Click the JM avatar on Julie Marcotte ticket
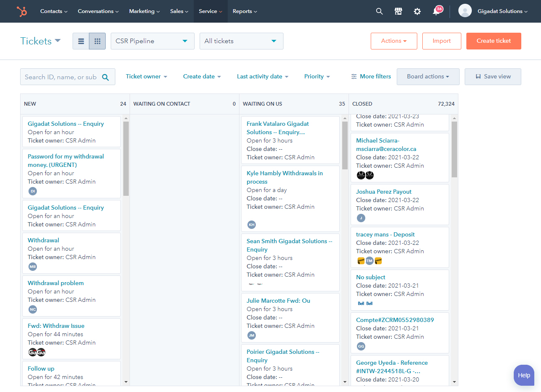This screenshot has height=392, width=541. (252, 335)
